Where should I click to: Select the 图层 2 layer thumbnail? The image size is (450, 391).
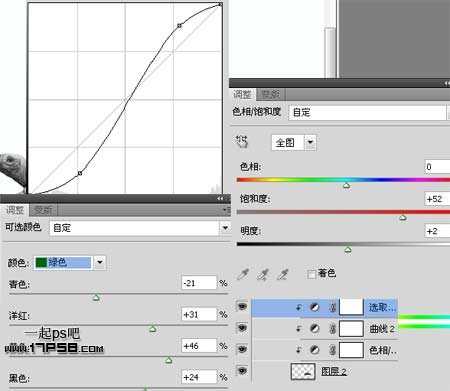303,371
